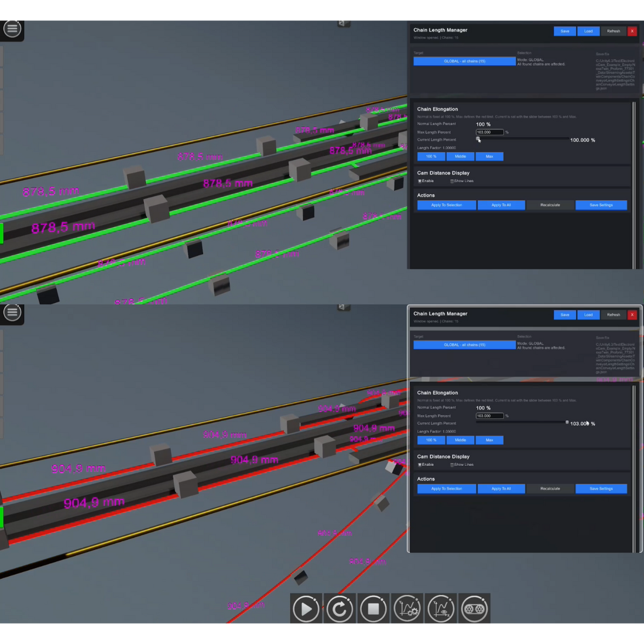The height and width of the screenshot is (644, 644).
Task: Select GLOBAL - all chains (15) in lower panel
Action: (x=464, y=345)
